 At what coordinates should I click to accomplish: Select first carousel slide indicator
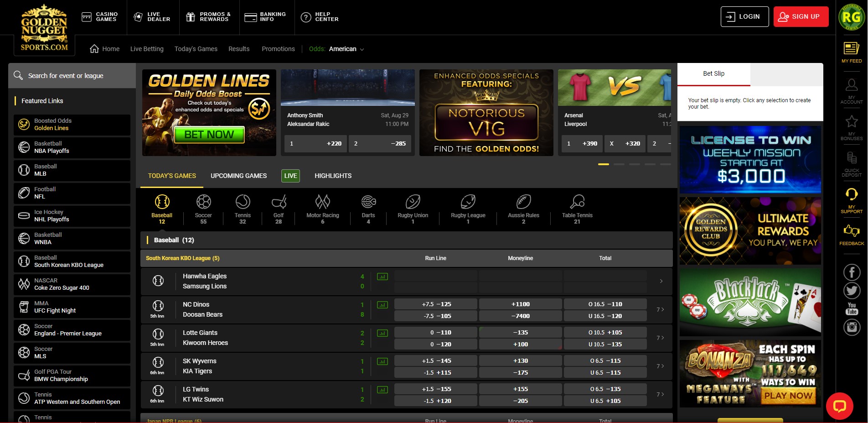[604, 164]
